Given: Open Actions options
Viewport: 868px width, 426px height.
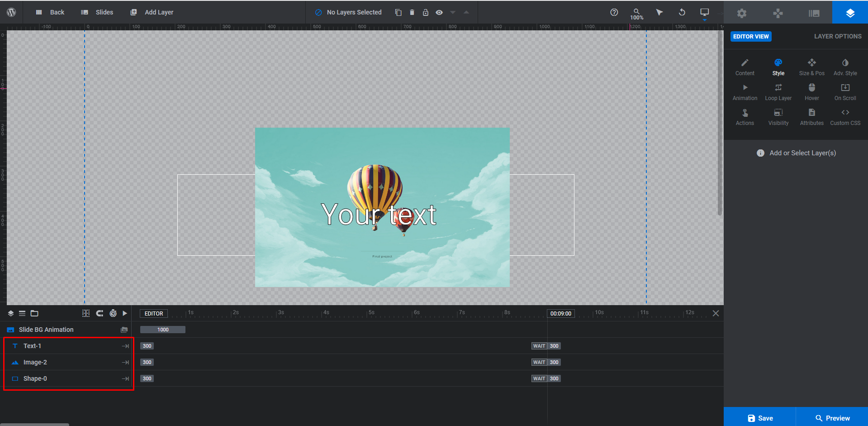Looking at the screenshot, I should pos(745,117).
